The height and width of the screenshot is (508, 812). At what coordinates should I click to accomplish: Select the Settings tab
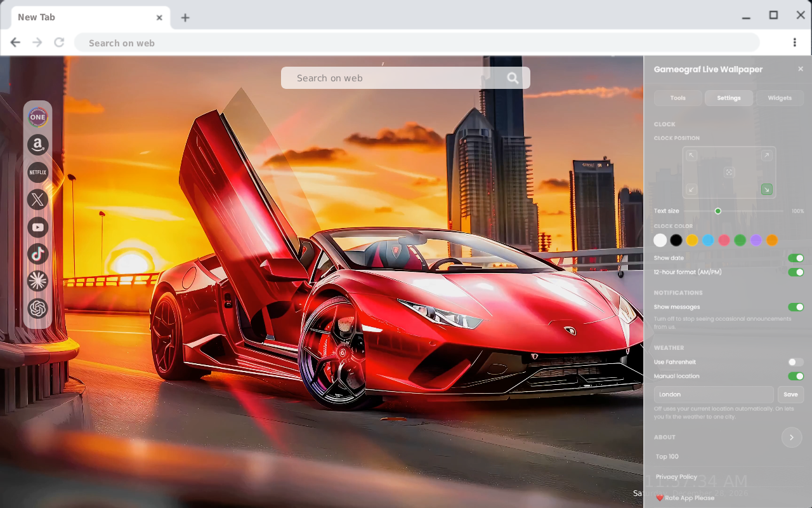click(x=729, y=98)
